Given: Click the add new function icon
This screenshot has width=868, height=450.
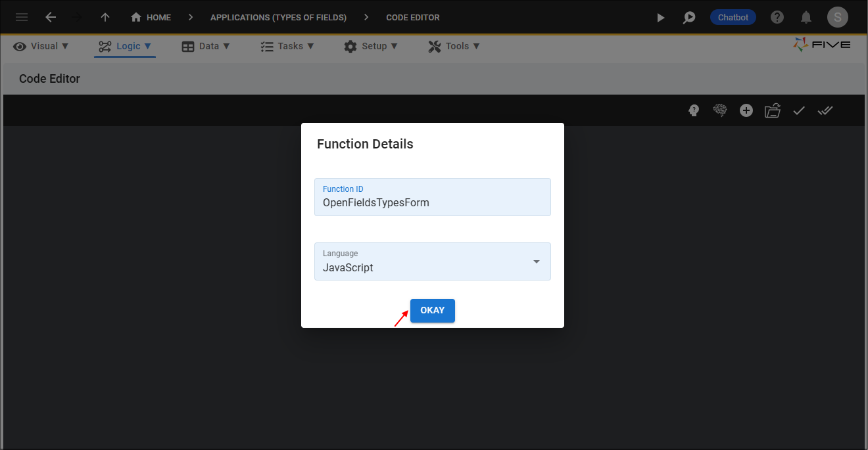Looking at the screenshot, I should click(x=746, y=110).
